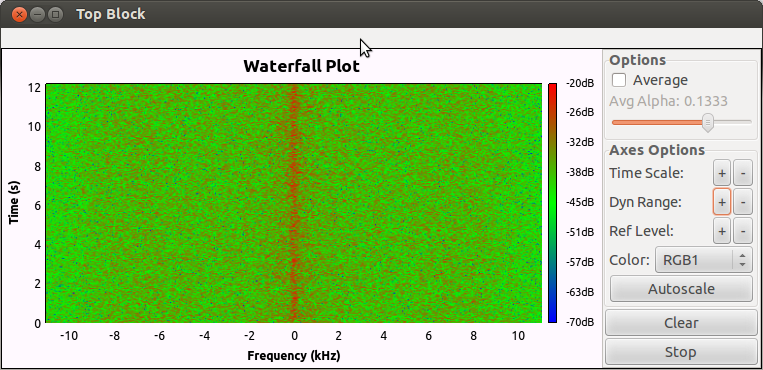
Task: Lower the Ref Level with minus button
Action: pyautogui.click(x=743, y=231)
